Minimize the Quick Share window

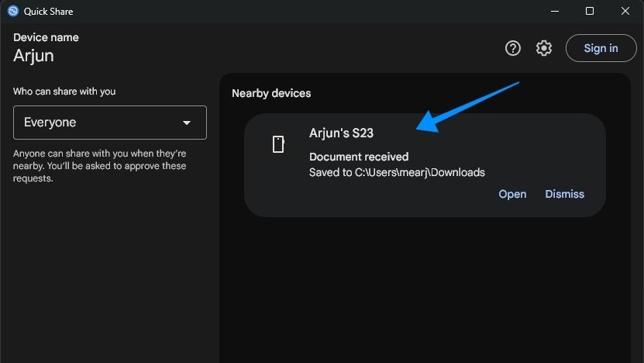pyautogui.click(x=554, y=11)
